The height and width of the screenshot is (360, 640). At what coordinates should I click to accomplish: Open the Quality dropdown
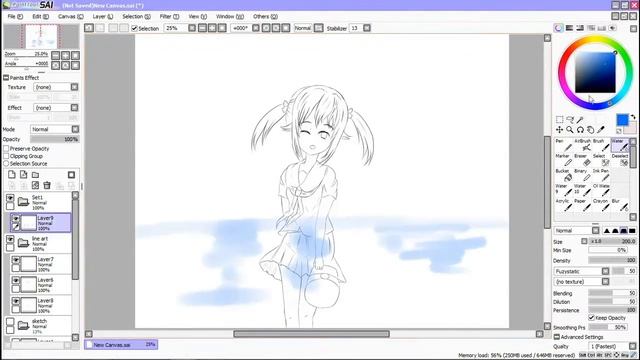point(612,346)
